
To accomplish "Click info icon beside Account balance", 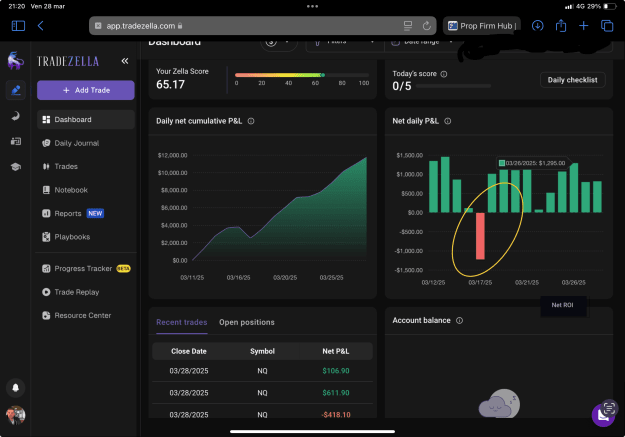I will [459, 321].
